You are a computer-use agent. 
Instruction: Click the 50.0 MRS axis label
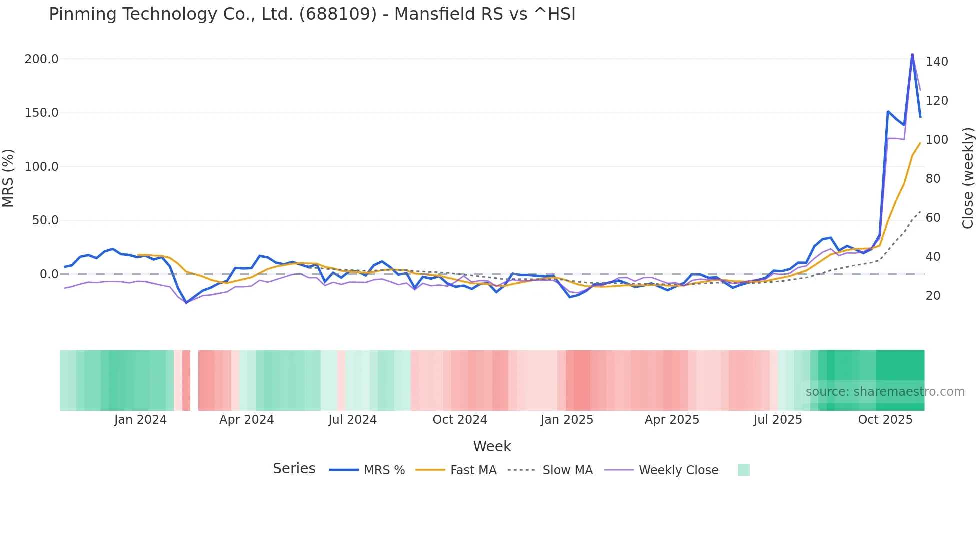[45, 220]
